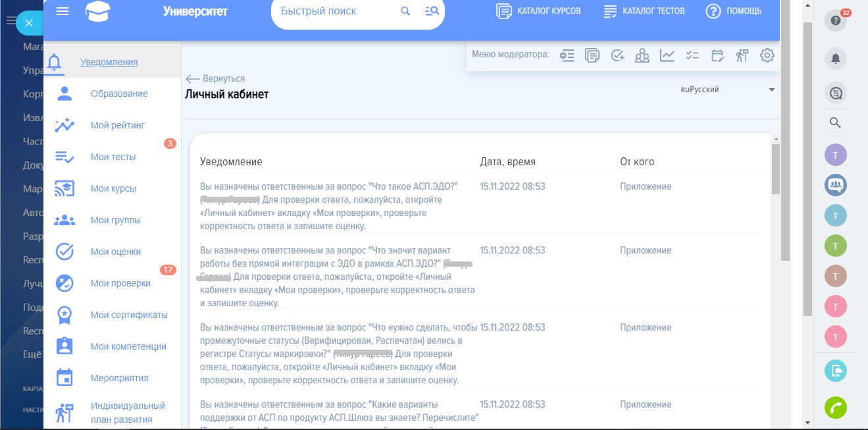Open Каталог тестов in the top menu
868x430 pixels.
[644, 11]
